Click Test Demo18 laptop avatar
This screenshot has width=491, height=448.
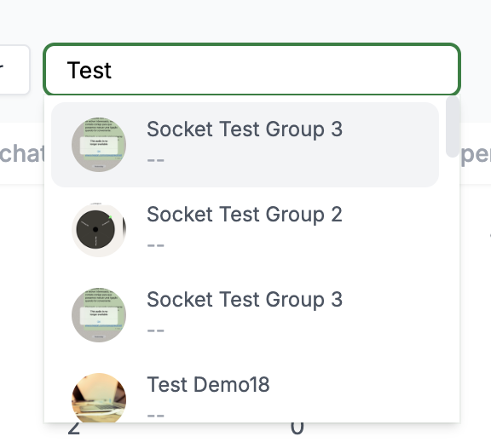click(99, 398)
